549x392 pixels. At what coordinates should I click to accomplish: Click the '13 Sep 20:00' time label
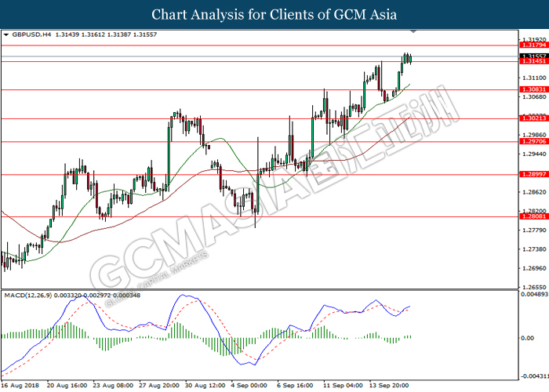click(389, 386)
